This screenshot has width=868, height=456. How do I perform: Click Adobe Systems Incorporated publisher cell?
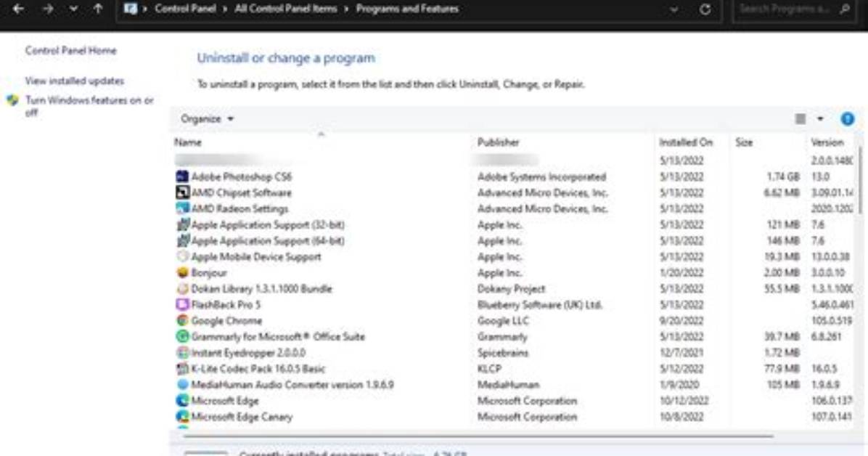pos(542,177)
